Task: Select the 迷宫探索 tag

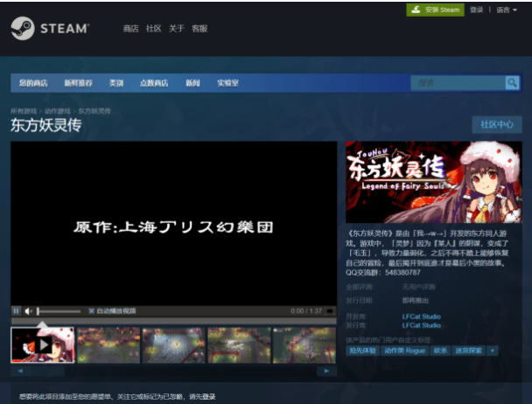Action: tap(468, 351)
